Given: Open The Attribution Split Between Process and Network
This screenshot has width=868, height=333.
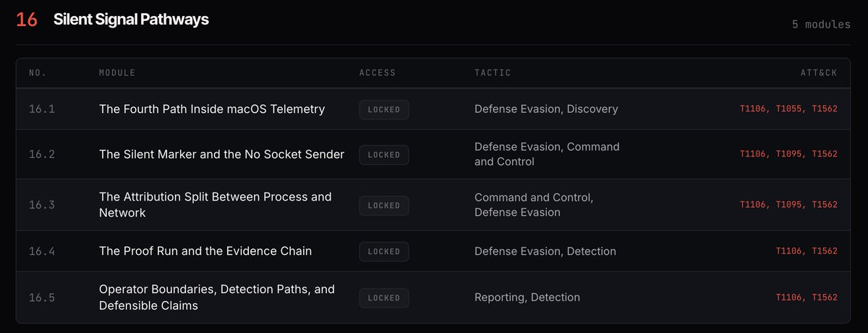Looking at the screenshot, I should tap(216, 205).
